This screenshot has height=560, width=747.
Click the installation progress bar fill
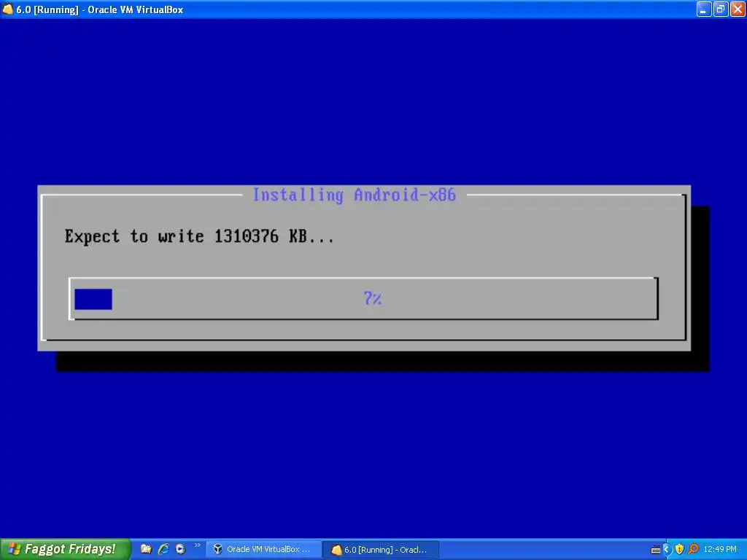(93, 299)
